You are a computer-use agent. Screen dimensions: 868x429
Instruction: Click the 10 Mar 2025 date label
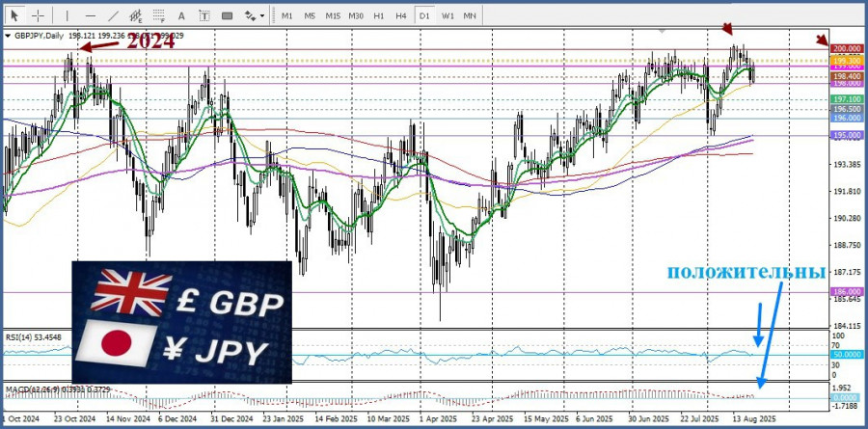coord(389,417)
